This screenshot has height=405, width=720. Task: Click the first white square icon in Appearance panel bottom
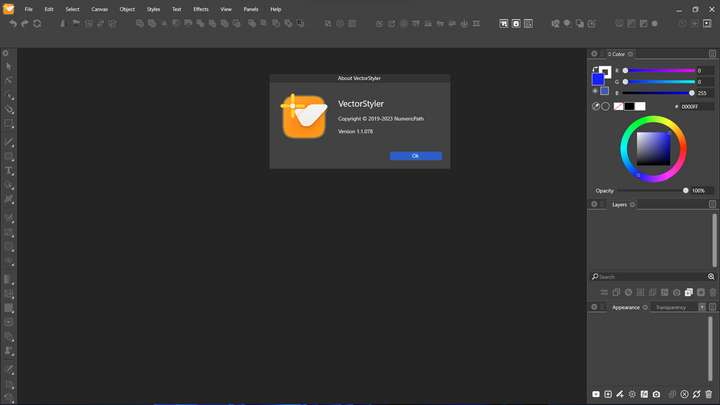pyautogui.click(x=596, y=394)
